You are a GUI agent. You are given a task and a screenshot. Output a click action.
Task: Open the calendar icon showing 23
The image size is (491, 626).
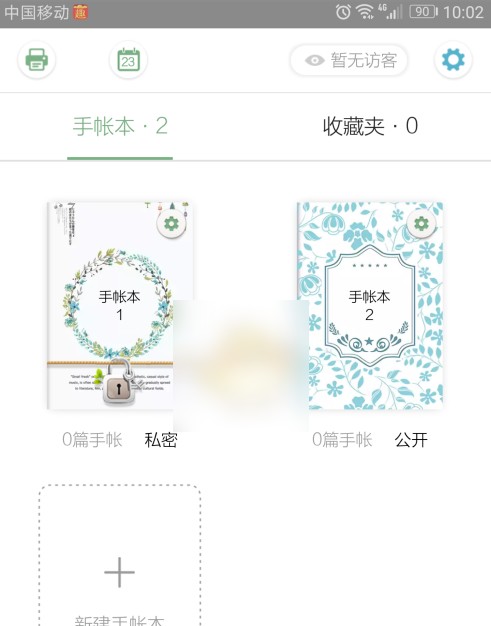point(129,60)
